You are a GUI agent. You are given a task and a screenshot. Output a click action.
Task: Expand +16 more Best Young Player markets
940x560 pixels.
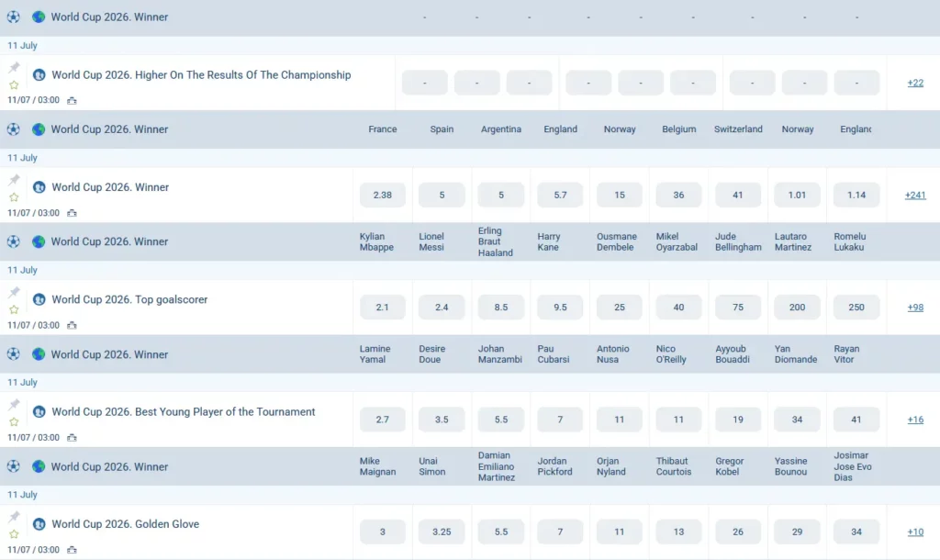tap(915, 420)
